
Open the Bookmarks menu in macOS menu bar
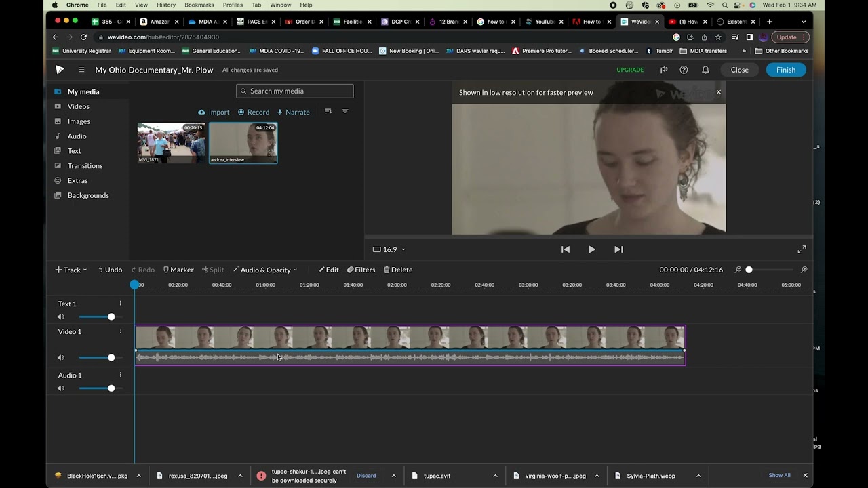199,5
